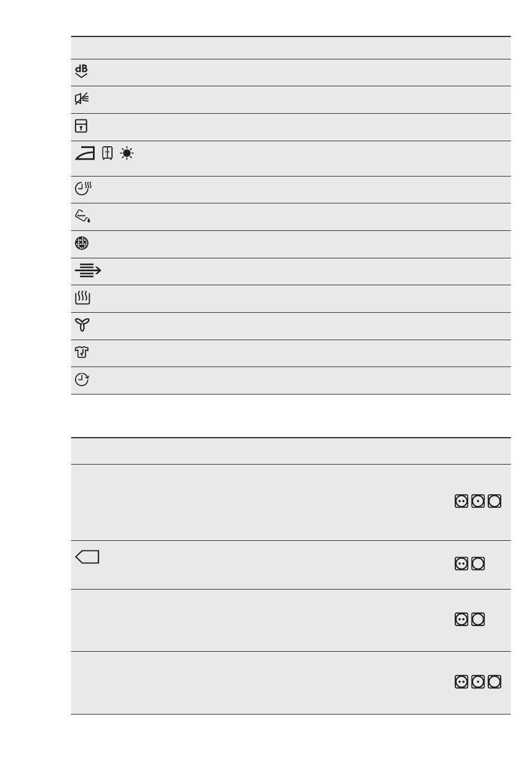
Task: Click the child lock keyhole icon
Action: [81, 126]
